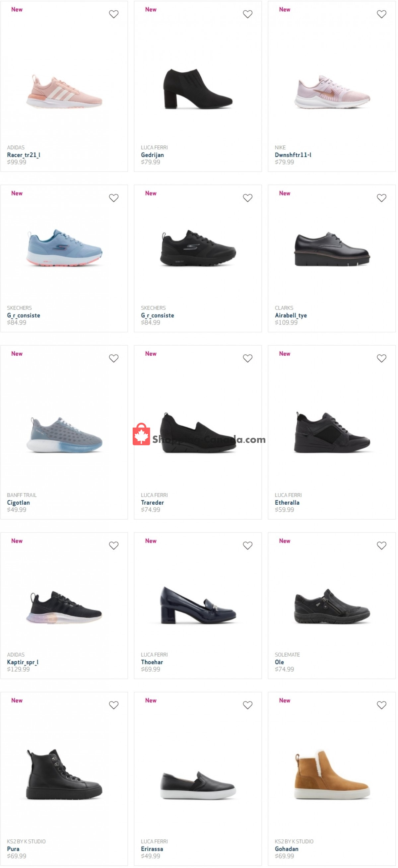
Task: Open the Airabell_tye product page
Action: [x=291, y=316]
